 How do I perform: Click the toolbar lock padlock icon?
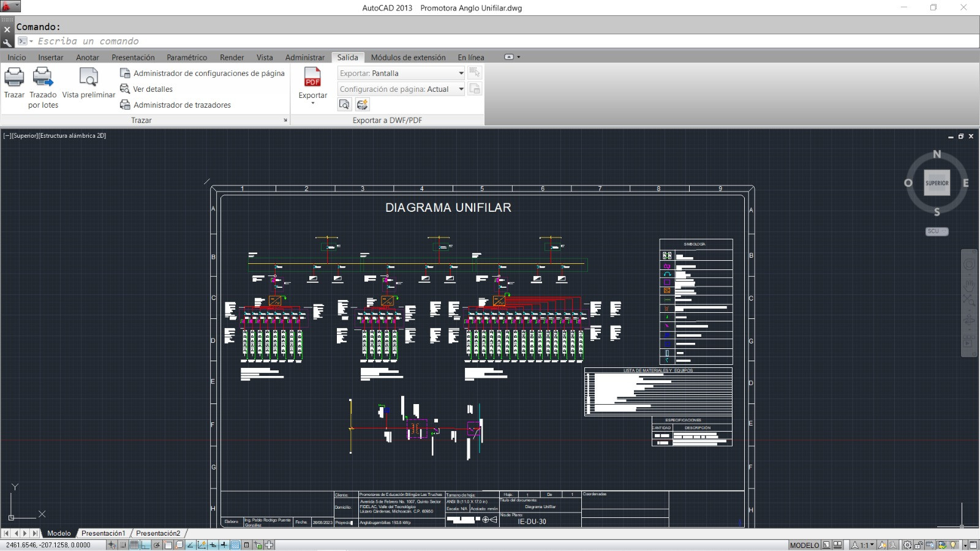[x=919, y=545]
